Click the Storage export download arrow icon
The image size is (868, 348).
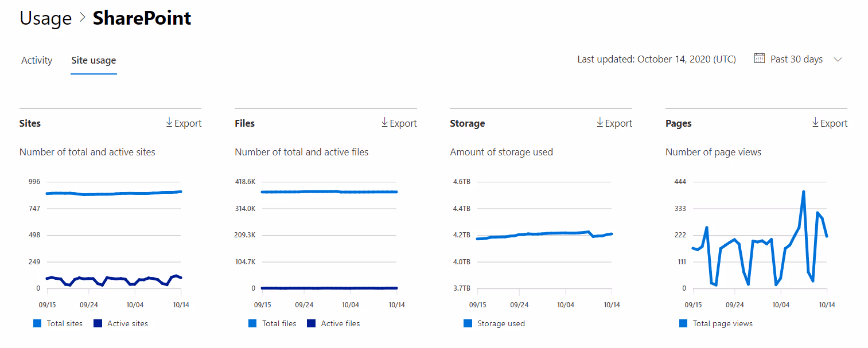600,123
